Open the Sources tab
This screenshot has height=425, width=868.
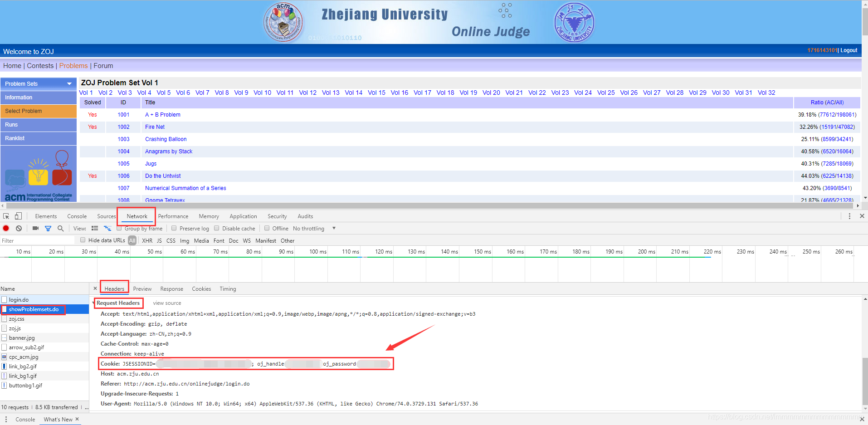[x=107, y=216]
